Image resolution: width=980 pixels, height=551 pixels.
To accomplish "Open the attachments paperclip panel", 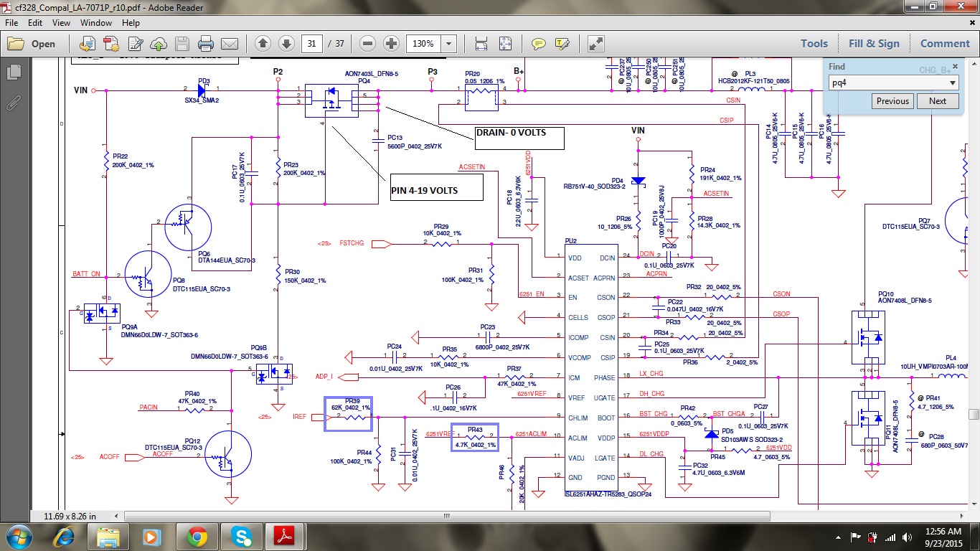I will [x=13, y=103].
